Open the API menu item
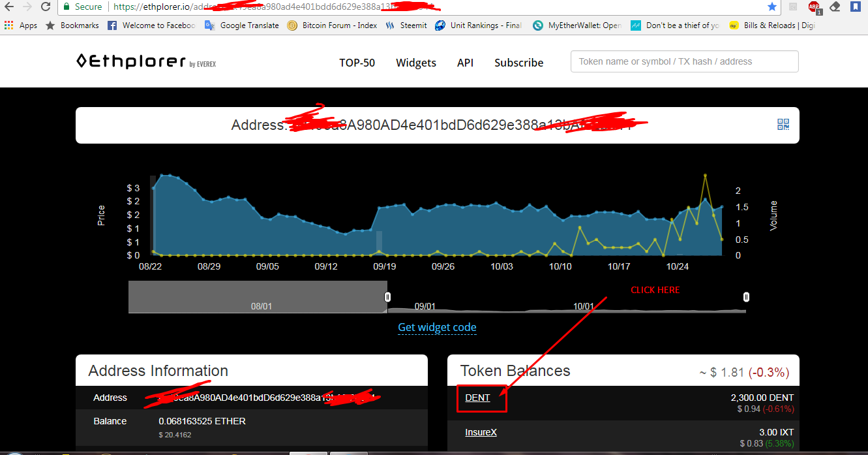Screen dimensions: 868x455 tap(465, 63)
